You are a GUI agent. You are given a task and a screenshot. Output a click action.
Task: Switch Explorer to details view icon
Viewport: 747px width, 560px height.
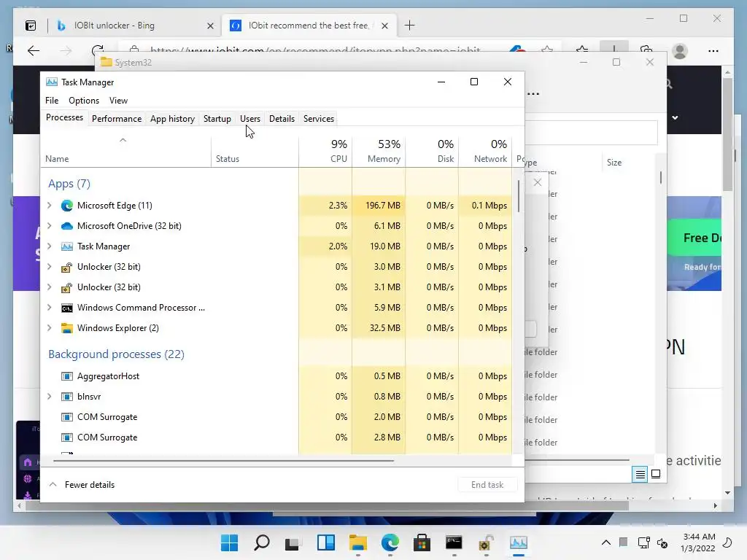coord(640,474)
